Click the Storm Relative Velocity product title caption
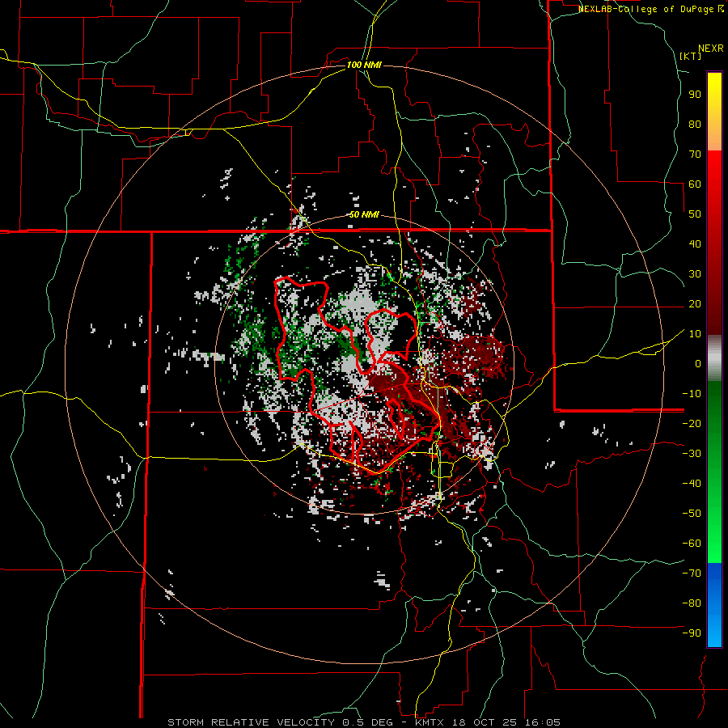The height and width of the screenshot is (728, 728). [x=364, y=722]
